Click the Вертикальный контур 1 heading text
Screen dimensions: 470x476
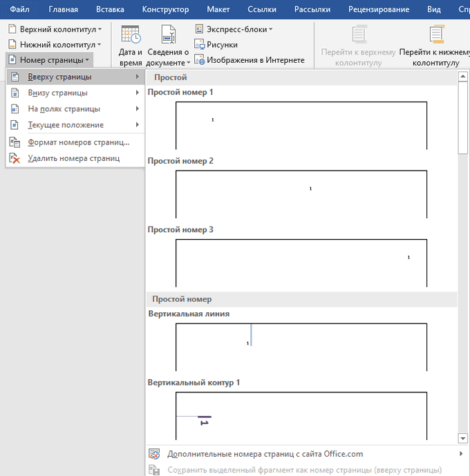coord(194,383)
